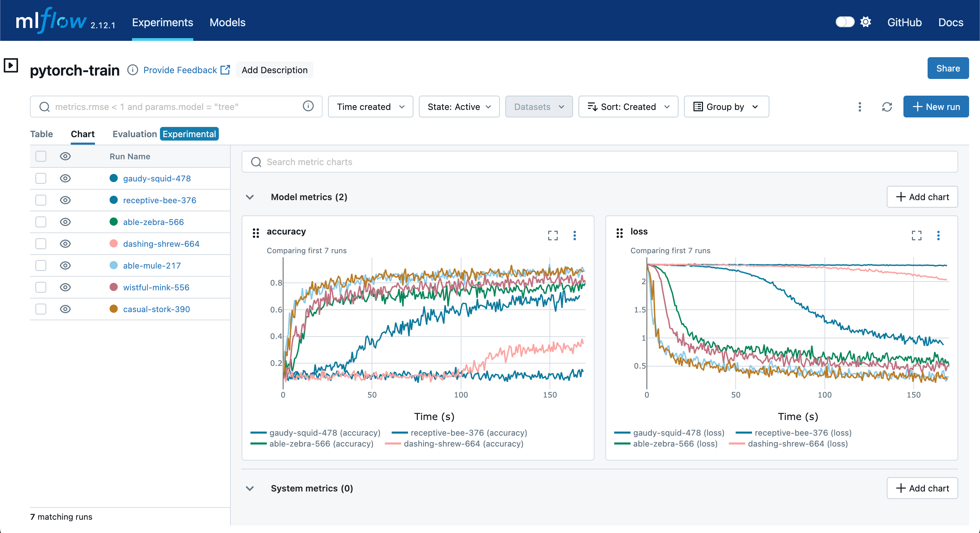Open the sidebar expand panel icon
The width and height of the screenshot is (980, 533).
click(11, 65)
